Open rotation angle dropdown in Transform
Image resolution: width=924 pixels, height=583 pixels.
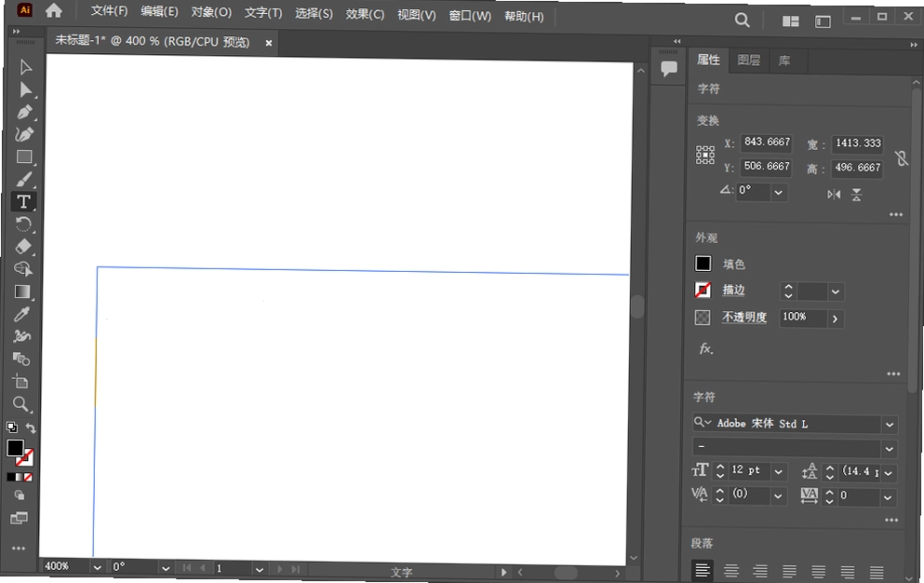(779, 193)
